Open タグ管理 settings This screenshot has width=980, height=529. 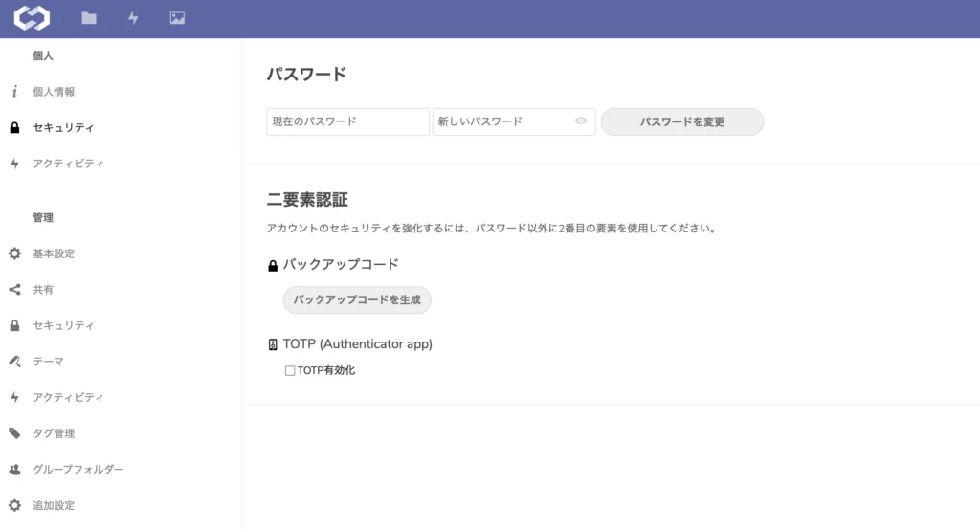pos(54,433)
